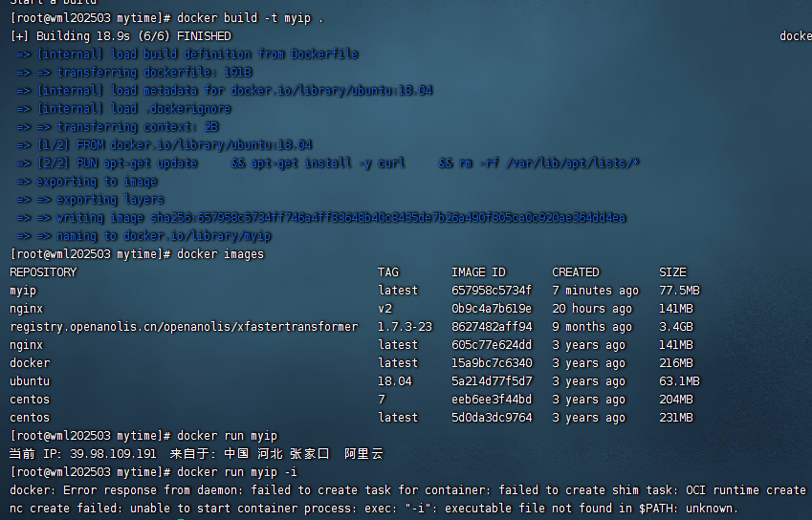
Task: Click size value 63.1MB
Action: (x=679, y=381)
